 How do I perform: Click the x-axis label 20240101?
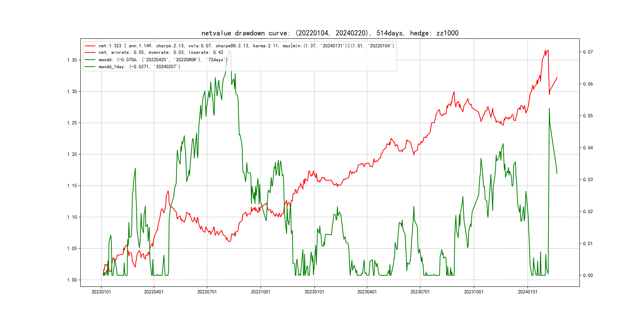point(528,292)
